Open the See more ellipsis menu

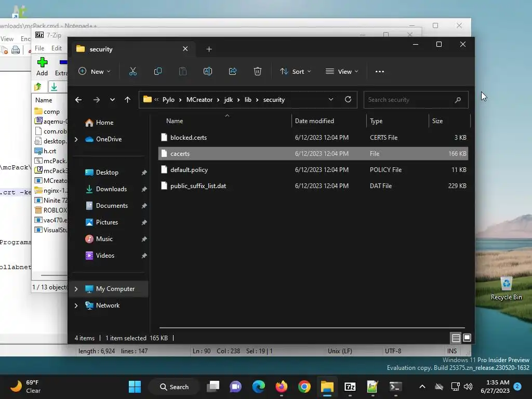point(380,72)
